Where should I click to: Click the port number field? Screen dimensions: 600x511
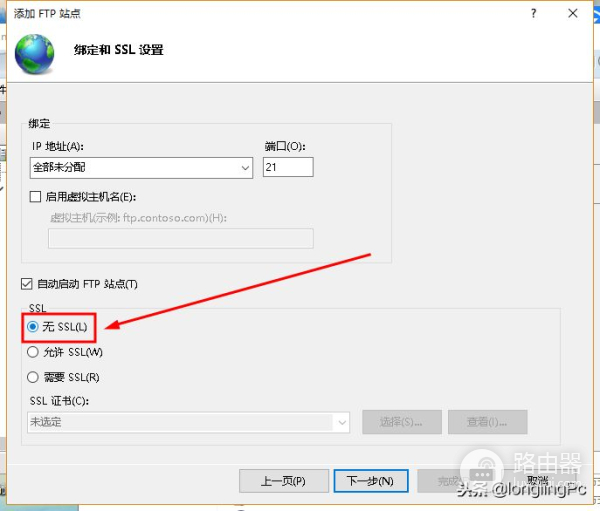tap(288, 167)
